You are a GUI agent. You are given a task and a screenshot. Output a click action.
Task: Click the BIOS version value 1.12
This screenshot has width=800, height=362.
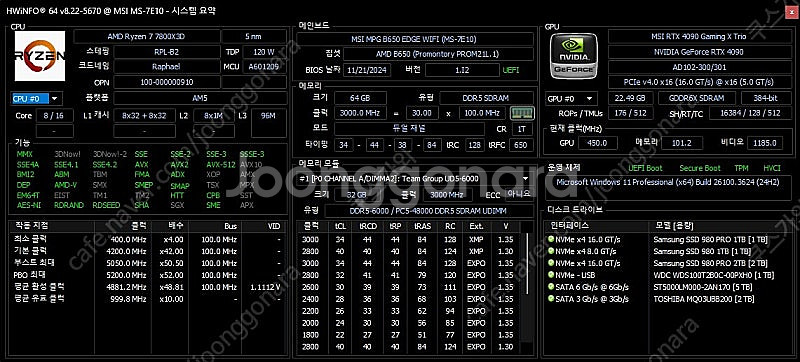462,70
